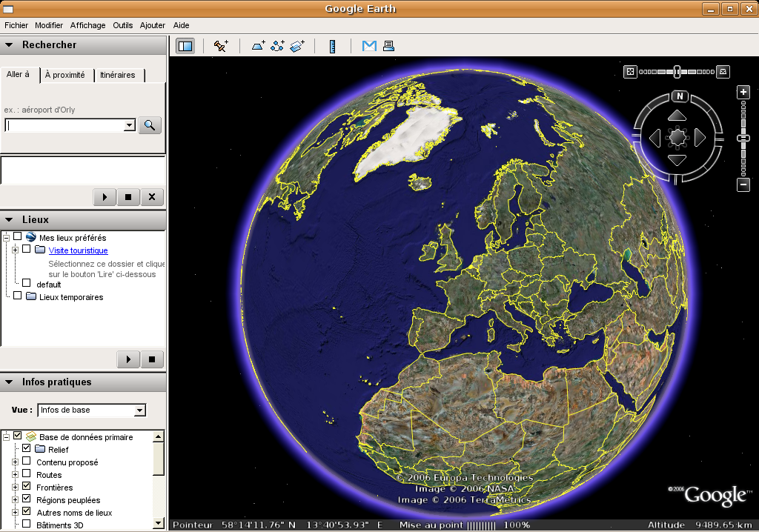
Task: Switch to the Itinéraires tab
Action: [x=118, y=75]
